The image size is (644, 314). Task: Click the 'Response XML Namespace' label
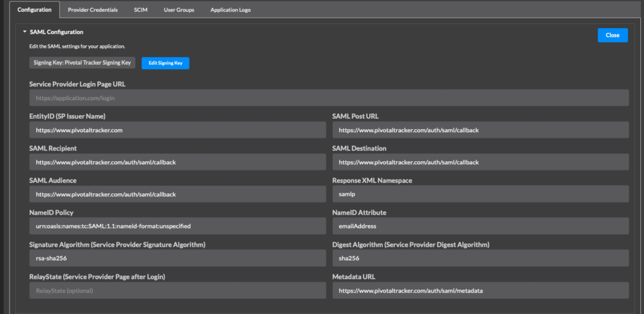click(x=372, y=180)
